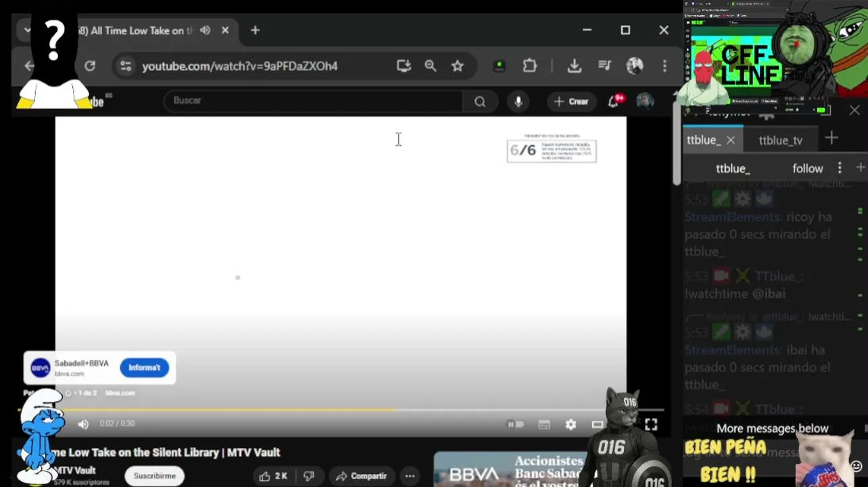Add a new chat tab with plus
The height and width of the screenshot is (487, 868).
831,139
